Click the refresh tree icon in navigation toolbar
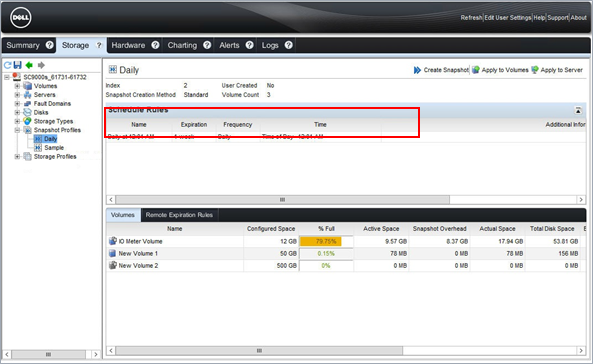 [8, 65]
